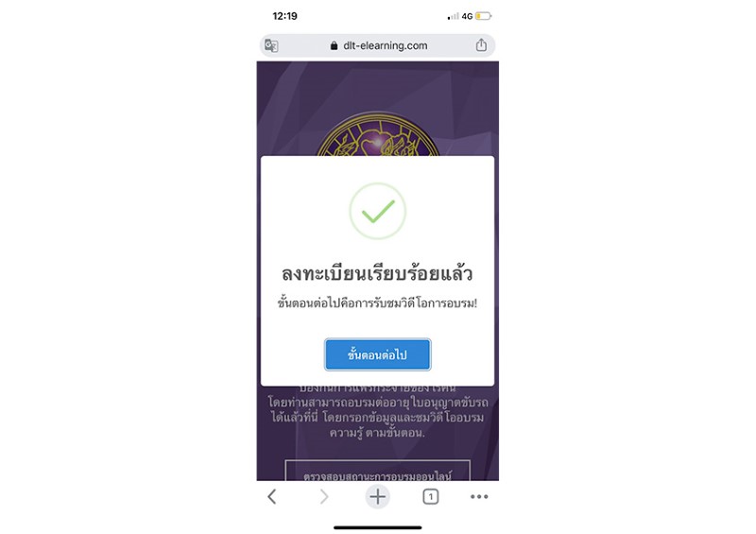Tap the golden emblem logo
The image size is (756, 534).
[x=378, y=134]
